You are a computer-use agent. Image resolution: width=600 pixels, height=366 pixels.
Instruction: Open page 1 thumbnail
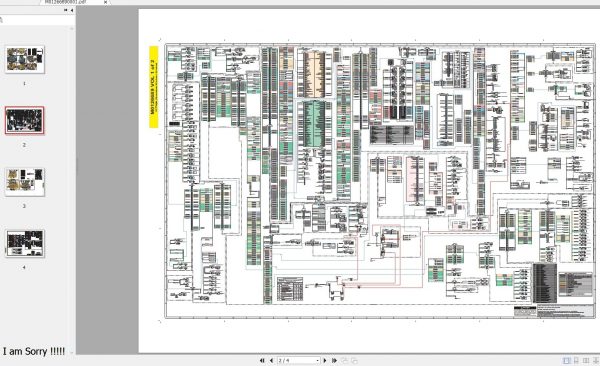25,59
